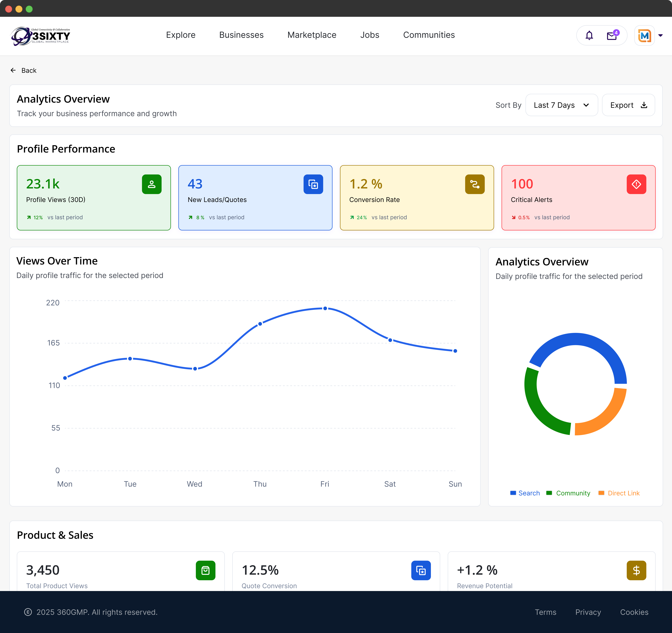Click the Export button

click(x=628, y=105)
